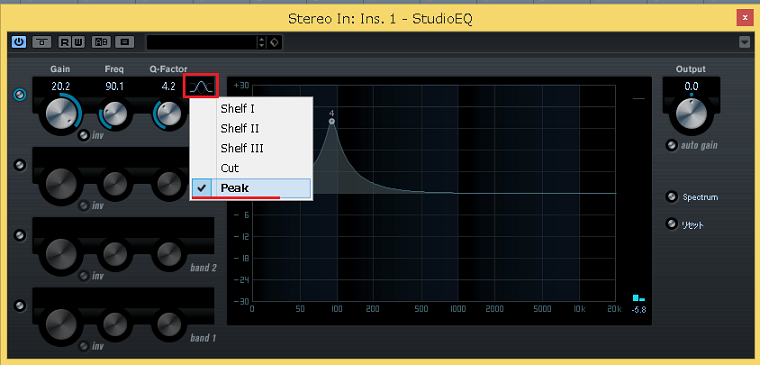Disable the active band 4 toggle
Image resolution: width=760 pixels, height=365 pixels.
pyautogui.click(x=19, y=95)
